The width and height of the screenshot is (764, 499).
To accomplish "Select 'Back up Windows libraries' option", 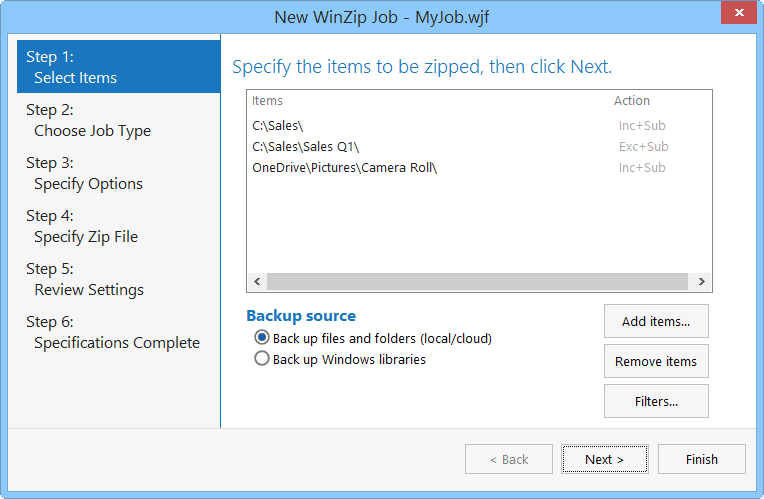I will pyautogui.click(x=262, y=359).
